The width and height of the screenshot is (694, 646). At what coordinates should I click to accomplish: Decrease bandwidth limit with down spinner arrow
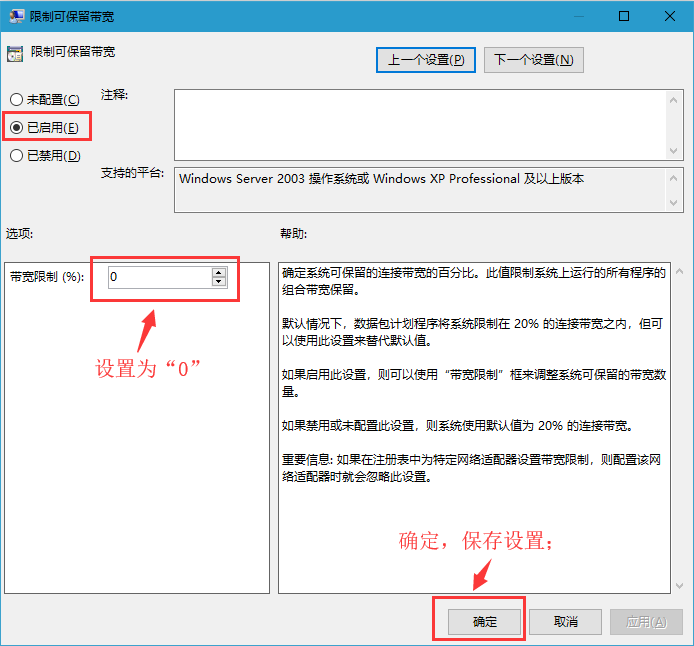pyautogui.click(x=219, y=282)
